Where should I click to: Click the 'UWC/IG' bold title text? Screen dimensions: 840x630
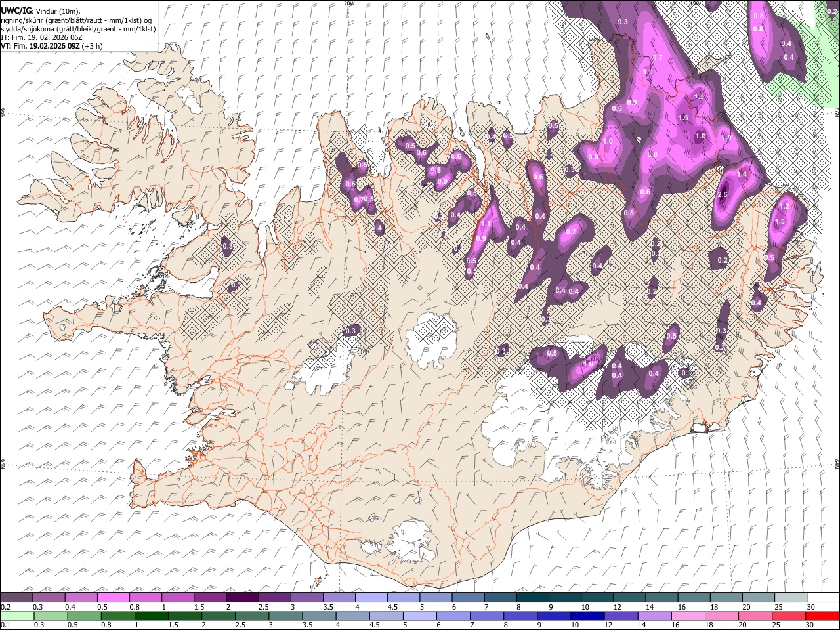pyautogui.click(x=16, y=11)
